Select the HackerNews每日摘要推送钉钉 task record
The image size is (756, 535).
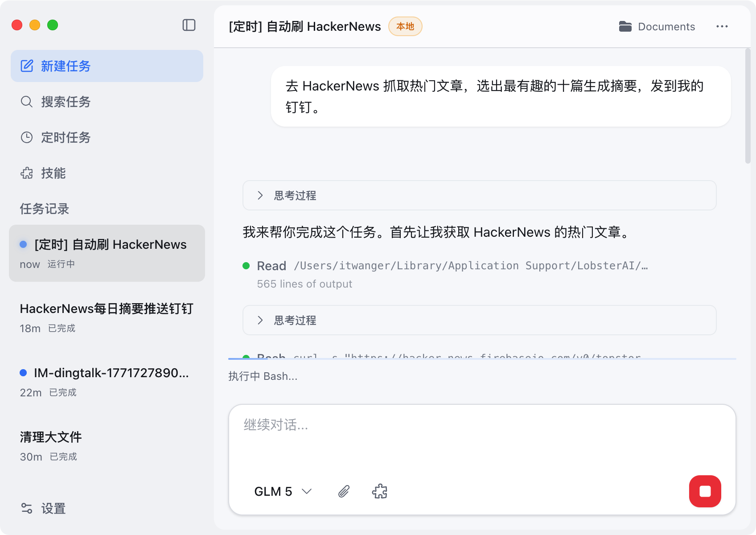pos(107,317)
